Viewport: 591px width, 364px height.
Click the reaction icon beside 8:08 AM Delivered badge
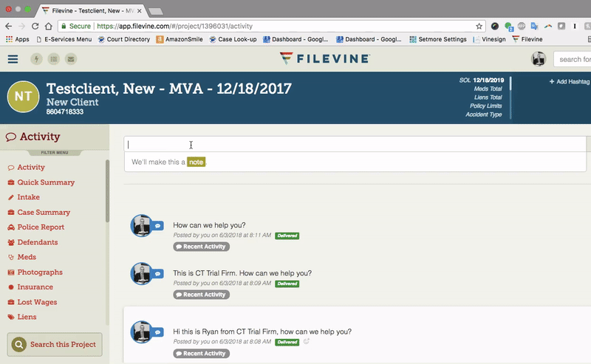pos(307,341)
